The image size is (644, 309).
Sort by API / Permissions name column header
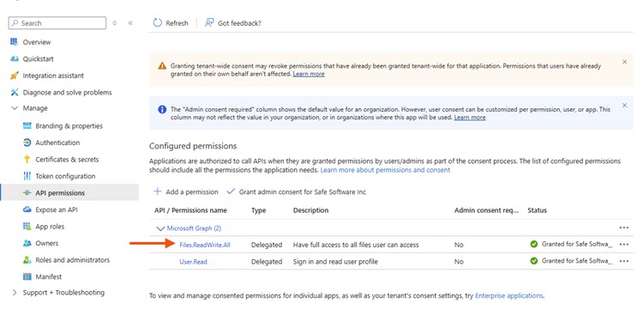(x=190, y=210)
